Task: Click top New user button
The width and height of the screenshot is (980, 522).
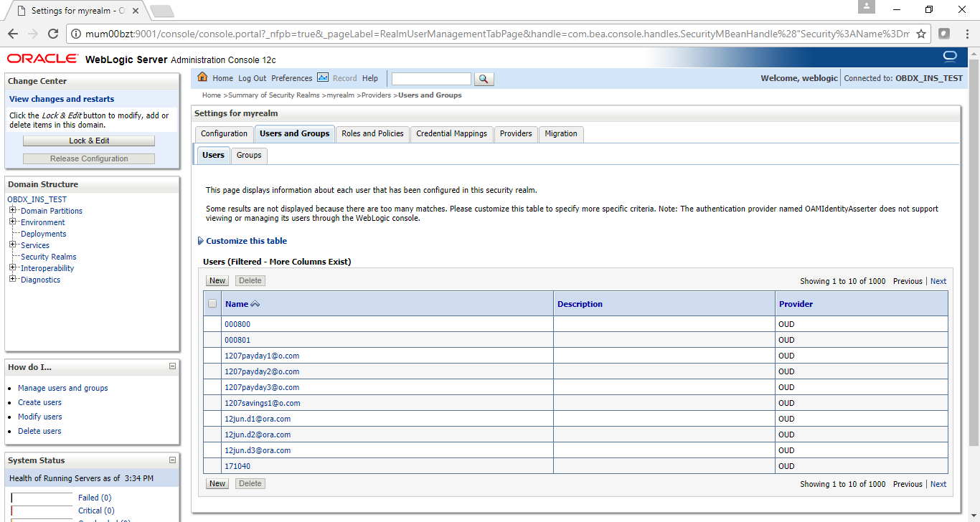Action: pyautogui.click(x=217, y=281)
